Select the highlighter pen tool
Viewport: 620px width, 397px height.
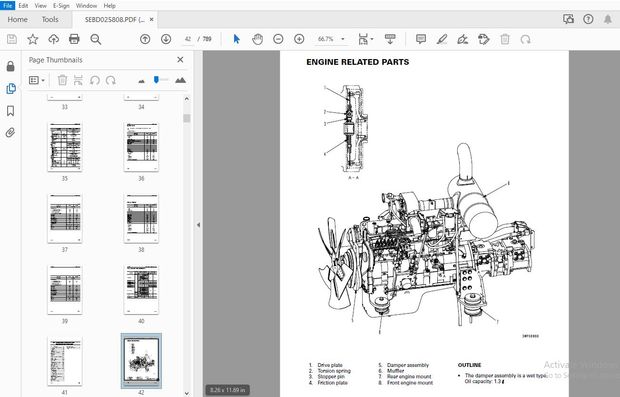pyautogui.click(x=442, y=39)
